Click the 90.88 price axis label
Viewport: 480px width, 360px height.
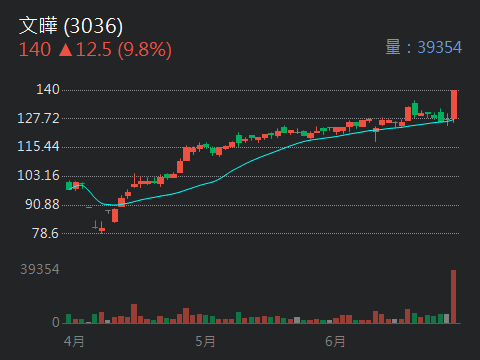click(x=42, y=204)
